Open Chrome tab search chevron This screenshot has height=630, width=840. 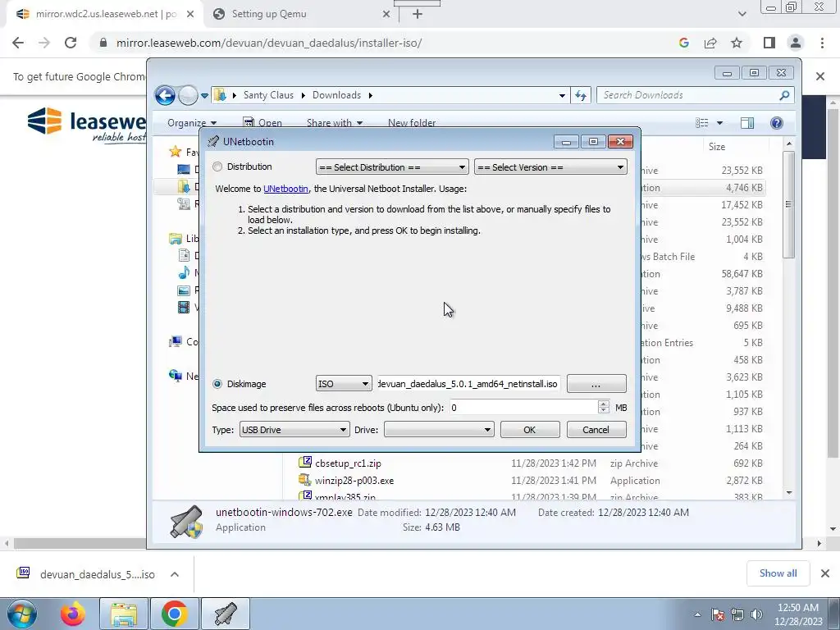pos(742,14)
